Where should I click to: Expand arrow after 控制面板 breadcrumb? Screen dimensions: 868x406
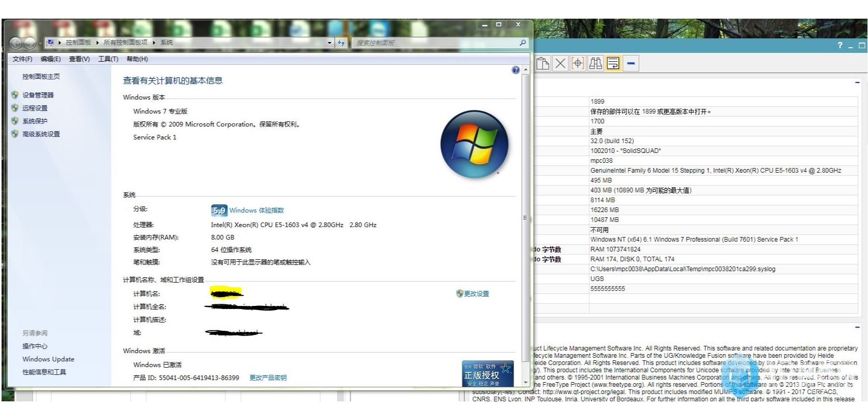click(x=97, y=43)
